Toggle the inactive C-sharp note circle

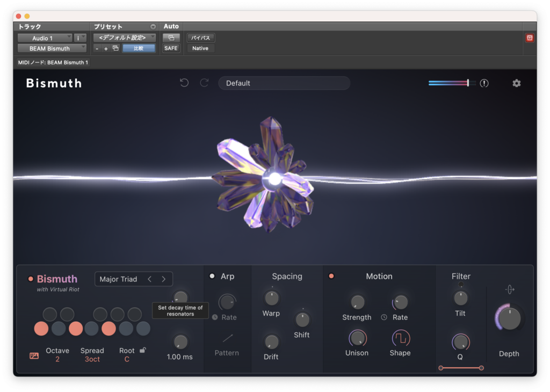point(49,314)
